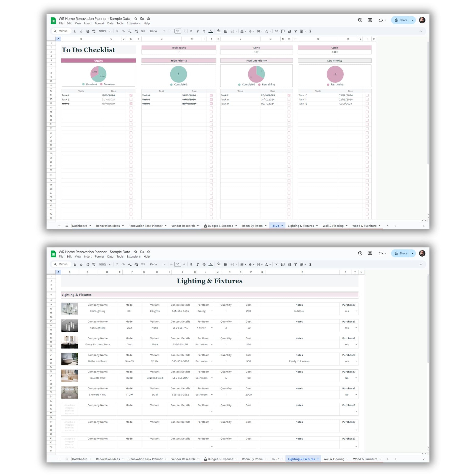
Task: Open version history in To Do Checklist window
Action: [360, 20]
